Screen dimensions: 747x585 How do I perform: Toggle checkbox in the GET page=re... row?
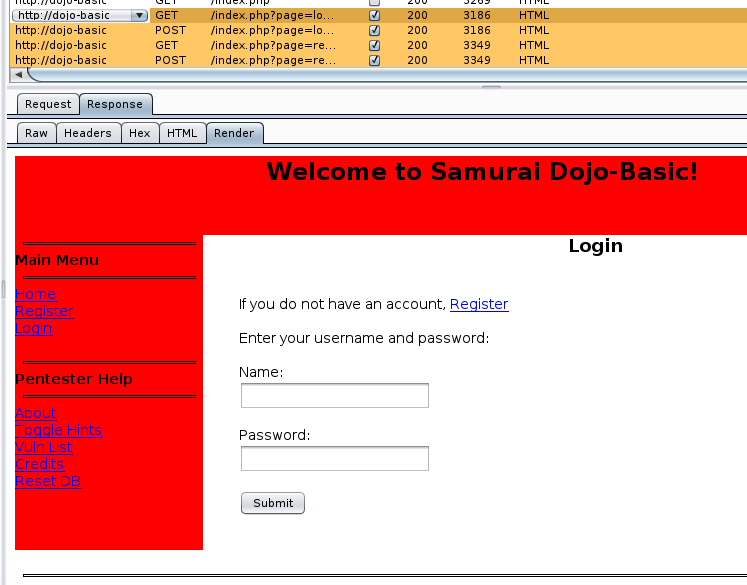pos(375,46)
